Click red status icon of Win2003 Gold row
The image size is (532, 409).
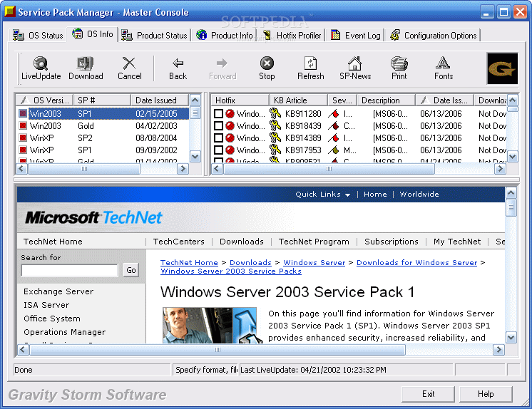23,126
